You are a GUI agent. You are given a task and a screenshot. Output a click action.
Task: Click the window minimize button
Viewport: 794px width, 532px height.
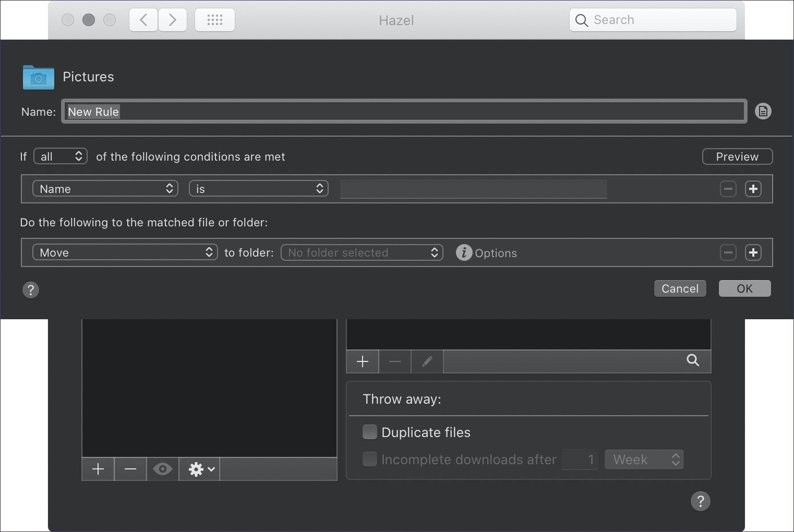tap(88, 20)
